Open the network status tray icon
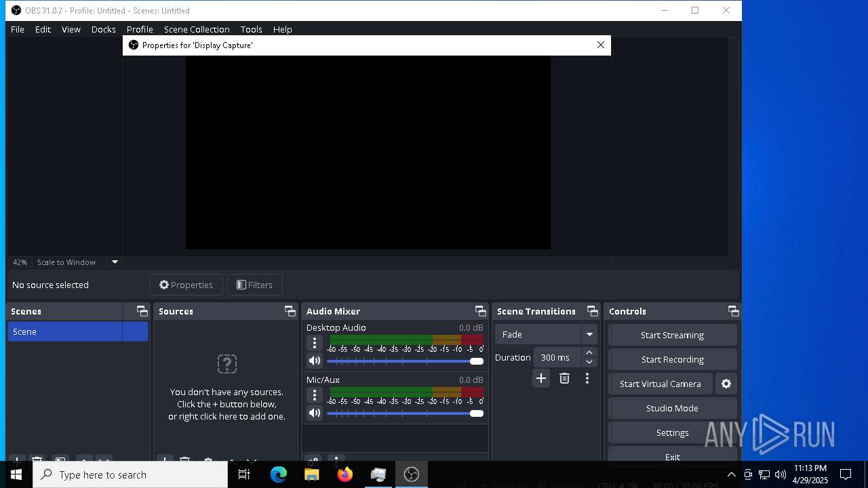The image size is (868, 488). tap(764, 474)
